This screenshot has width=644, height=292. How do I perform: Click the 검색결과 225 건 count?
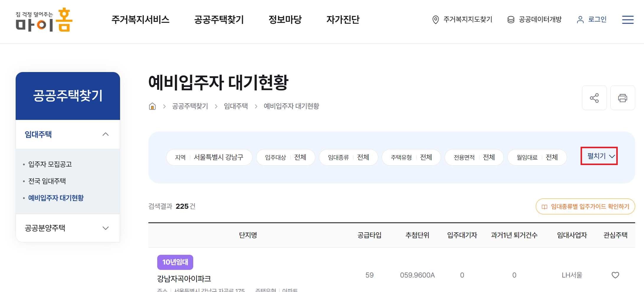(172, 206)
